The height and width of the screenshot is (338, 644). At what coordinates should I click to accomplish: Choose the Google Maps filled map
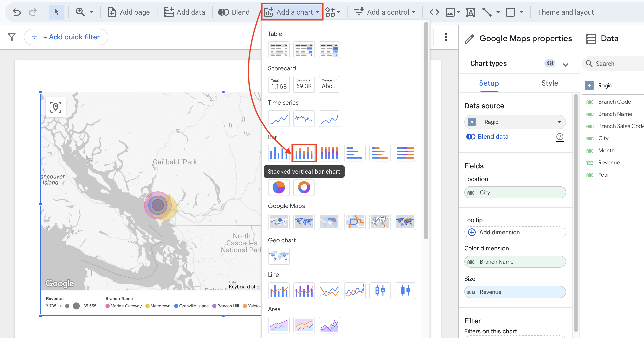pos(304,222)
